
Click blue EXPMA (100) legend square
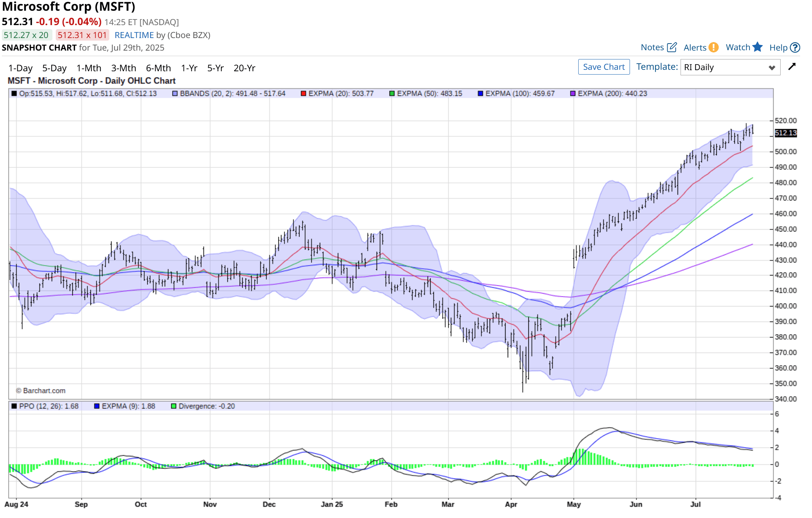pyautogui.click(x=480, y=94)
